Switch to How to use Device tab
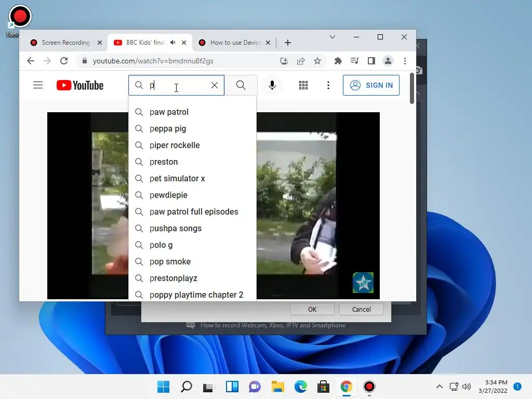 point(235,43)
